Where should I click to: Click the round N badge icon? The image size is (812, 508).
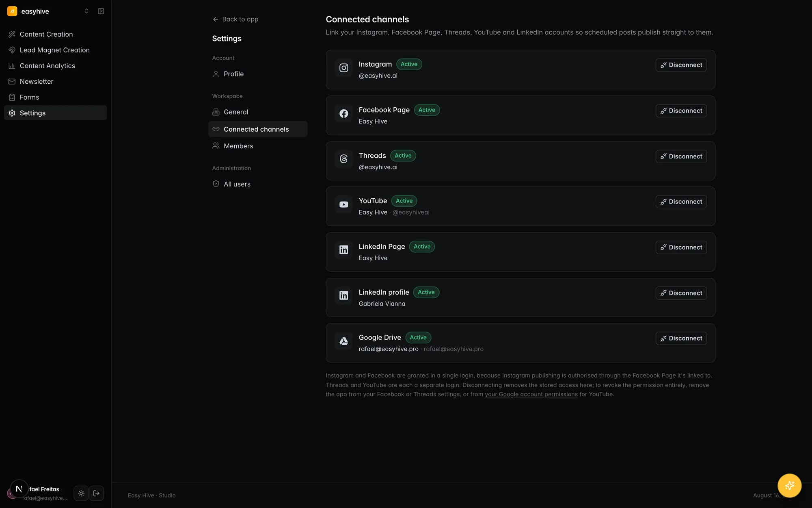[x=19, y=489]
